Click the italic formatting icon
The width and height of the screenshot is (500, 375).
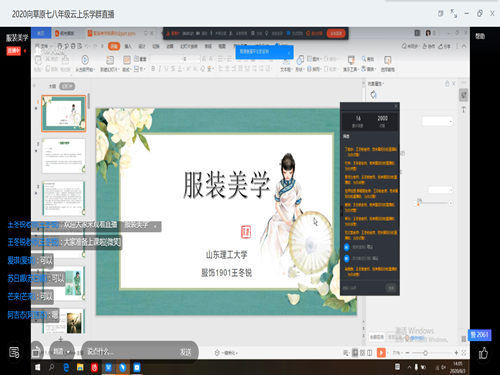(160, 69)
